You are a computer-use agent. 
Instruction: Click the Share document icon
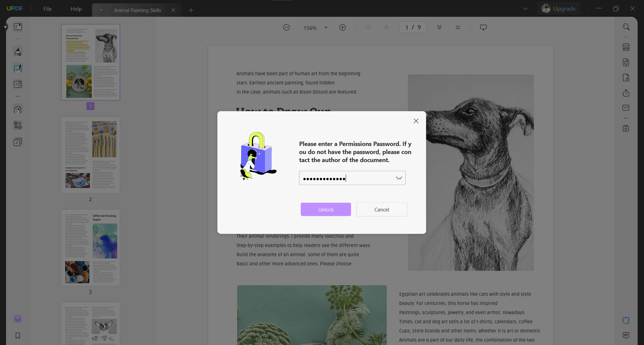(x=626, y=93)
